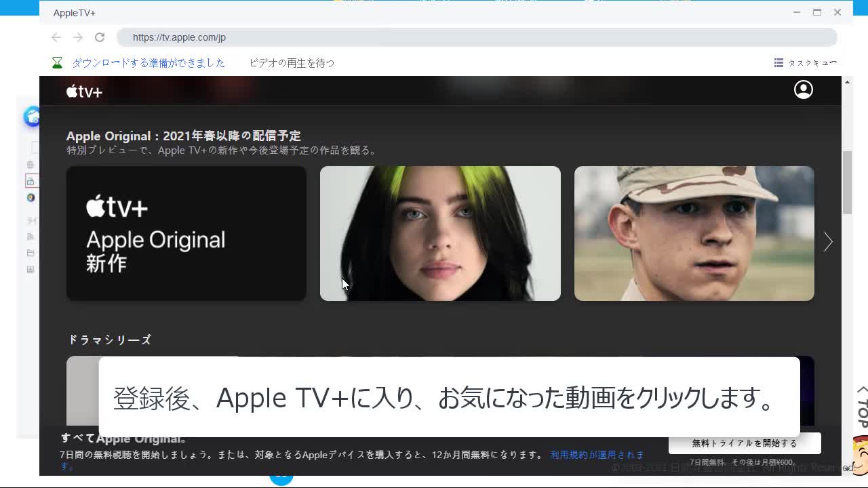The width and height of the screenshot is (868, 488).
Task: Click the 'AppleTV+' window title
Action: pos(75,13)
